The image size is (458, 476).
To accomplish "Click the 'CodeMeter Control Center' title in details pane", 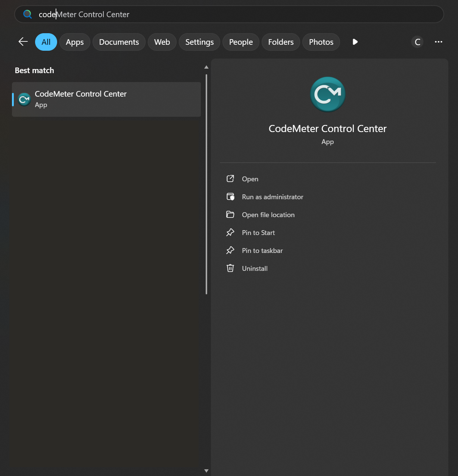I will (328, 129).
